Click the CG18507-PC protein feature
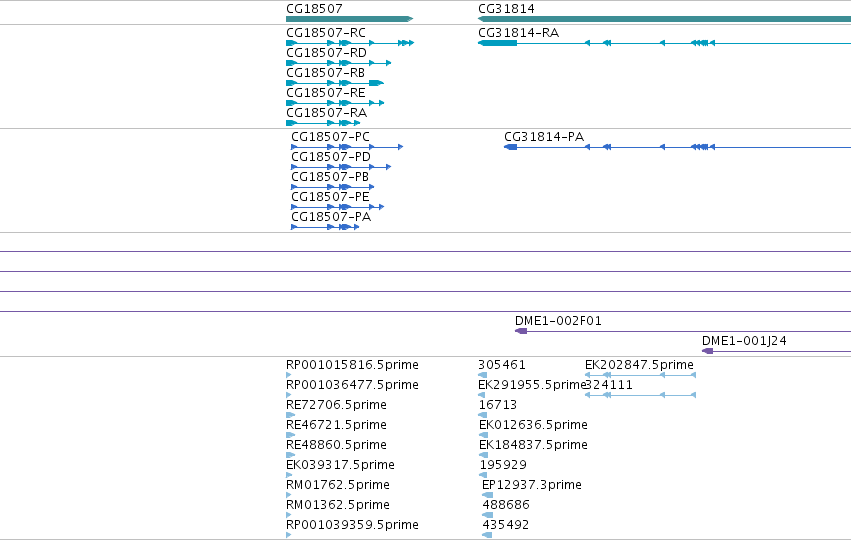 coord(347,147)
